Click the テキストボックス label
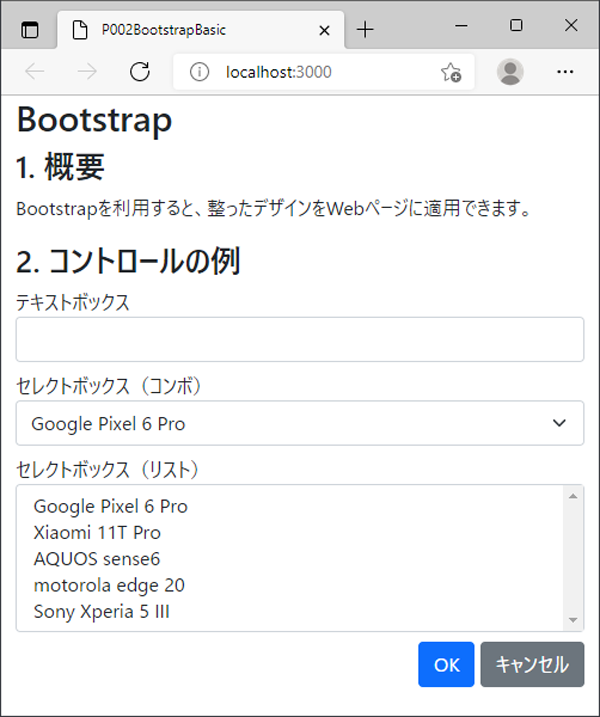 (x=73, y=302)
